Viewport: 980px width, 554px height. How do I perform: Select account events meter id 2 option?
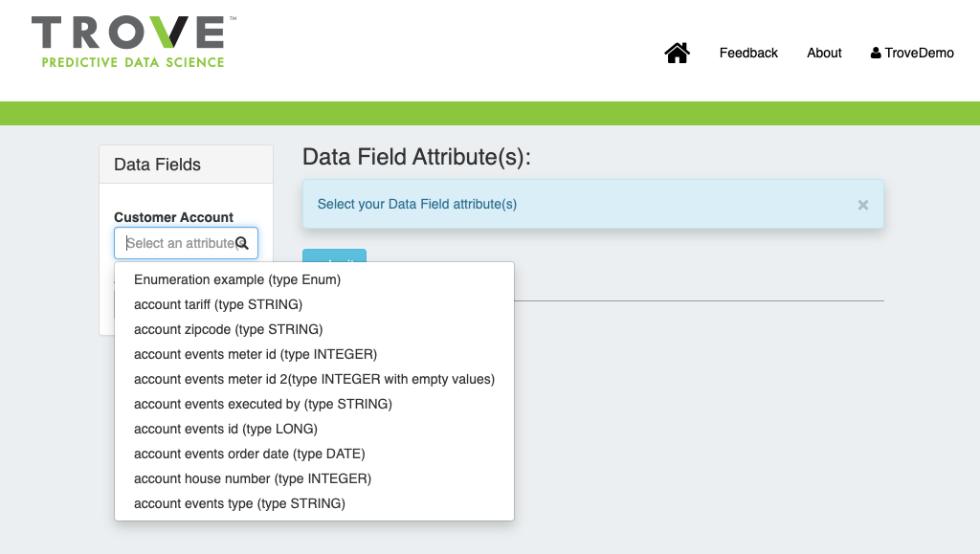(x=314, y=379)
